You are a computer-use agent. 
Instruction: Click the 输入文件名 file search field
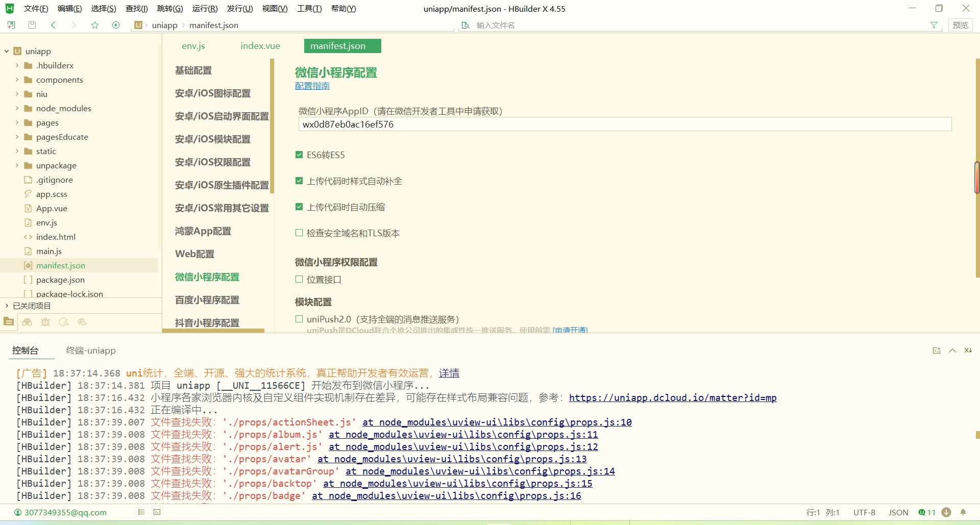[699, 25]
